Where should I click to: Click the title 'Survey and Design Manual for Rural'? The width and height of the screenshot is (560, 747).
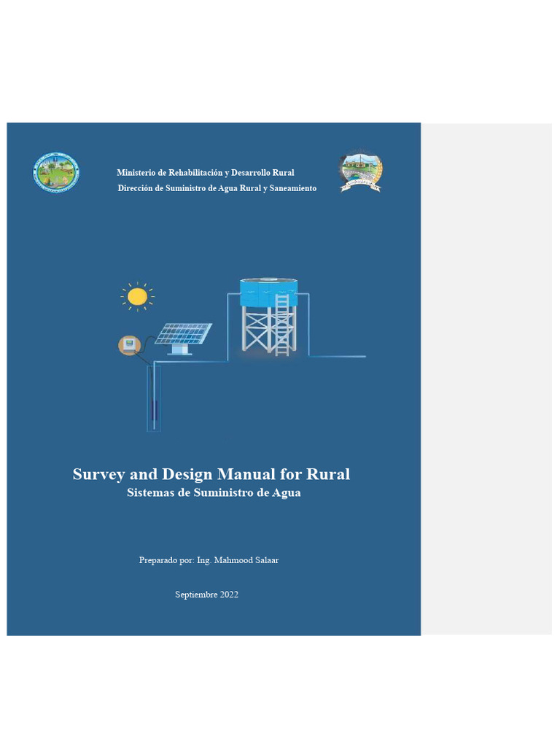[211, 474]
